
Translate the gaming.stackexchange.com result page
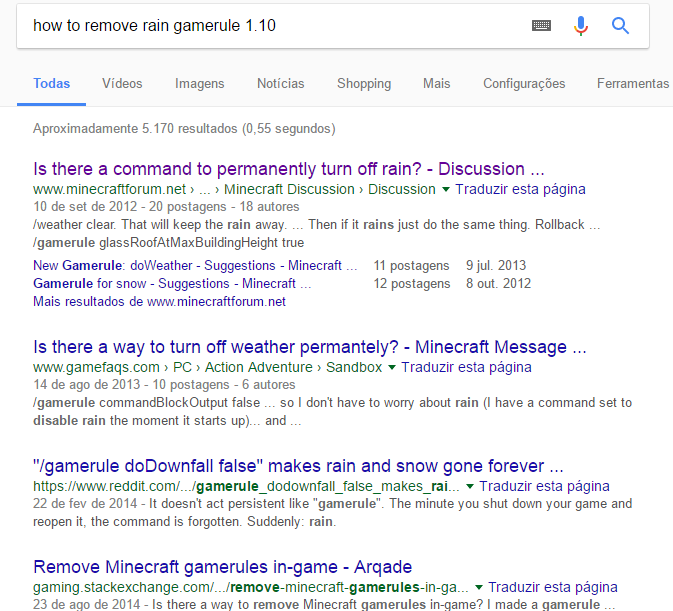[x=553, y=587]
